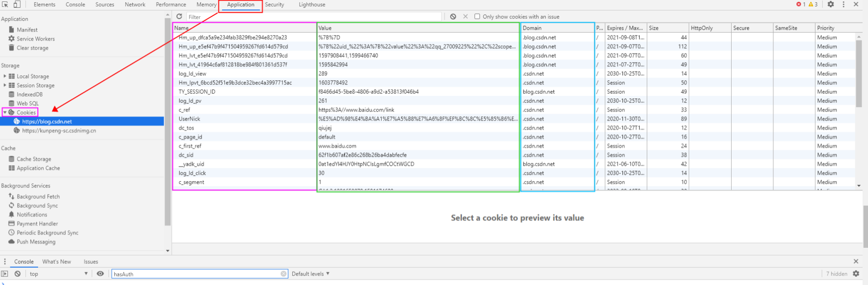Toggle device toolbar icon
Screen dimensions: 868x285
pyautogui.click(x=17, y=5)
